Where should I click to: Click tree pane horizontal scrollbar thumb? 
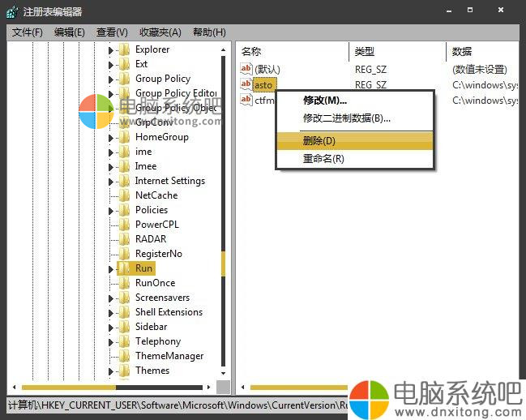tap(69, 388)
